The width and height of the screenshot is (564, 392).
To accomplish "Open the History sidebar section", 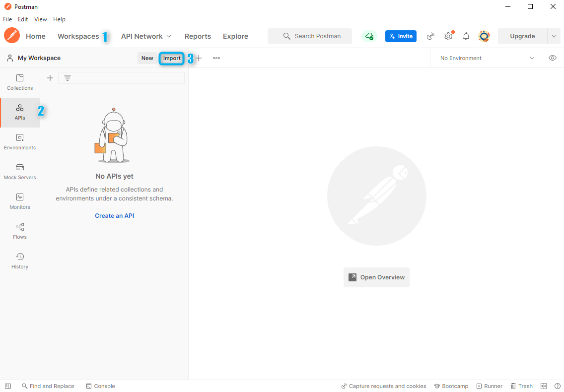I will tap(20, 261).
